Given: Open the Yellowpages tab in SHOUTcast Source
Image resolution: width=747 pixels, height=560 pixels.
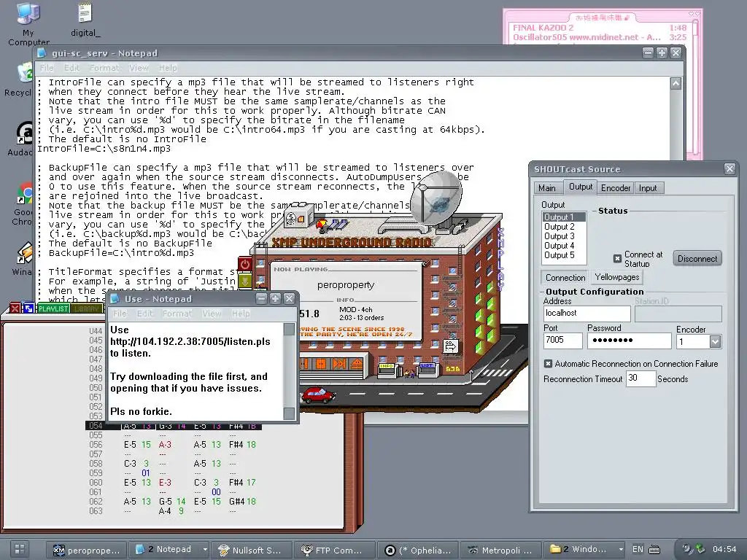Looking at the screenshot, I should (617, 277).
